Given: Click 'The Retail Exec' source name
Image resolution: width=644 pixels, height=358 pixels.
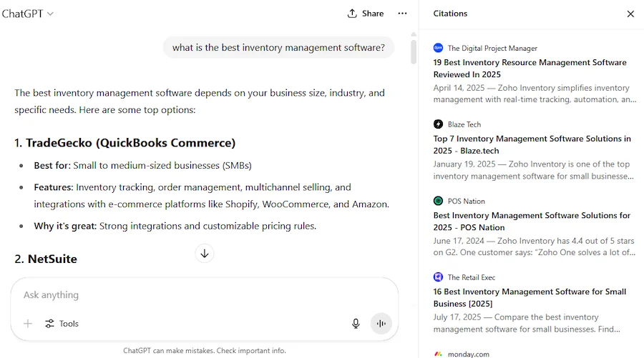Looking at the screenshot, I should [472, 278].
